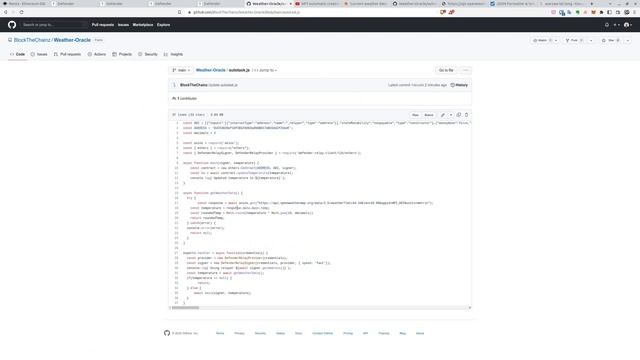Click the GitHub logo in the footer
Image resolution: width=640 pixels, height=360 pixels.
coord(167,333)
